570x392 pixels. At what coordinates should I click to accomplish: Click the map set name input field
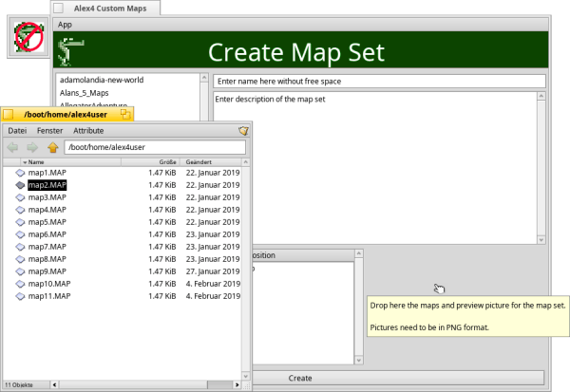378,82
